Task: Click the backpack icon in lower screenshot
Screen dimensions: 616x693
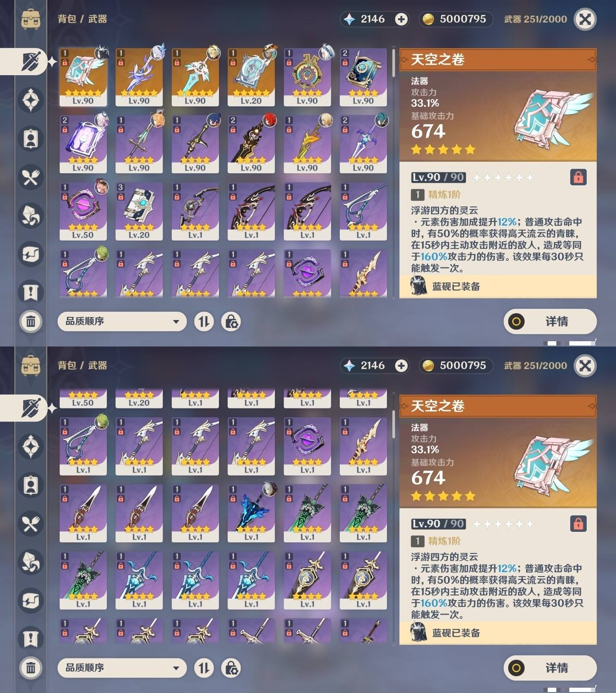Action: coord(31,365)
